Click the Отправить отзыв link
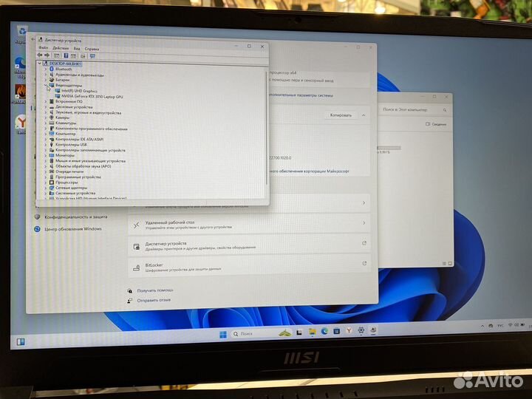 [x=154, y=300]
